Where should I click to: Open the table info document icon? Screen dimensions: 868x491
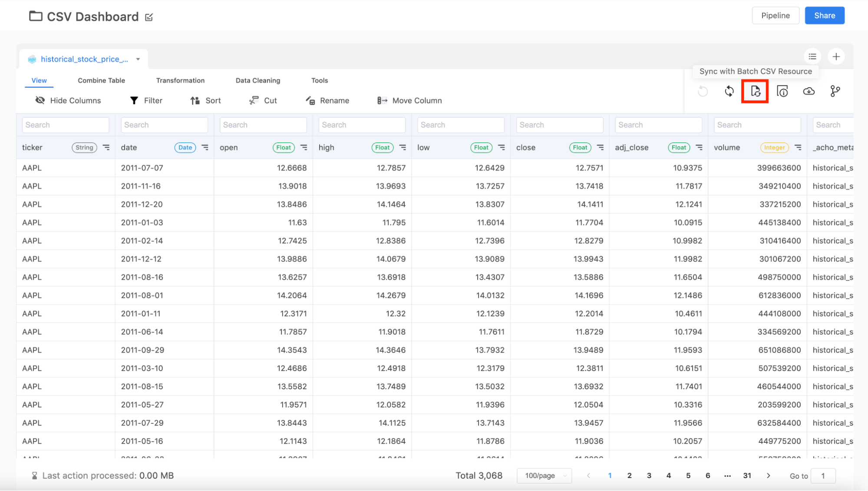tap(782, 91)
